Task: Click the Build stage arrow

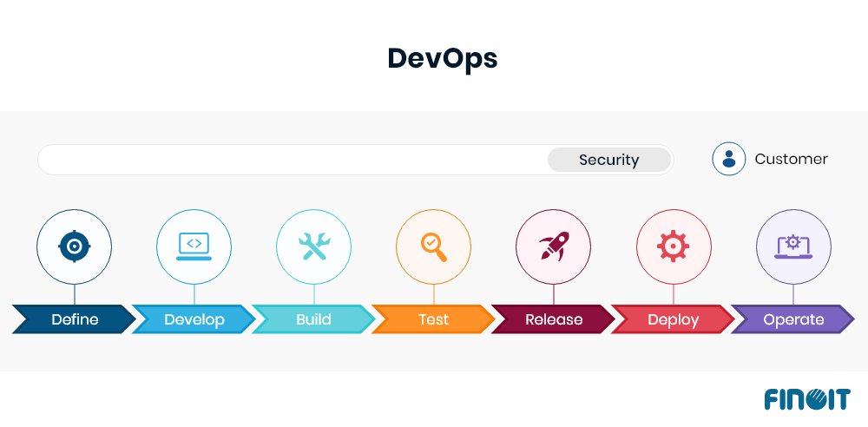Action: click(314, 319)
